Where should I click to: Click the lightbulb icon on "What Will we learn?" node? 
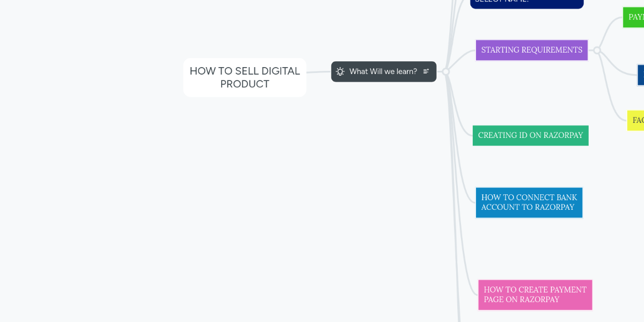tap(340, 71)
